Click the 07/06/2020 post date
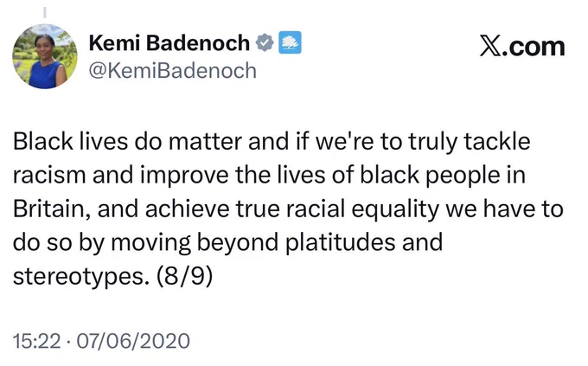 coord(133,341)
